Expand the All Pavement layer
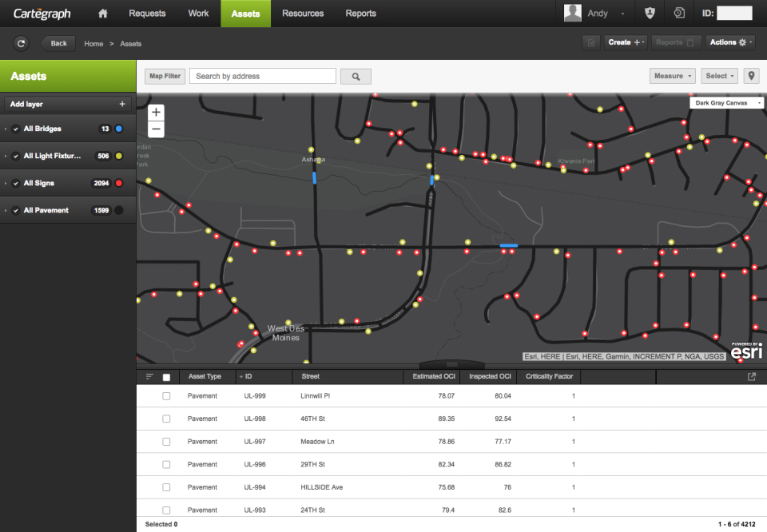The width and height of the screenshot is (767, 532). click(x=6, y=210)
